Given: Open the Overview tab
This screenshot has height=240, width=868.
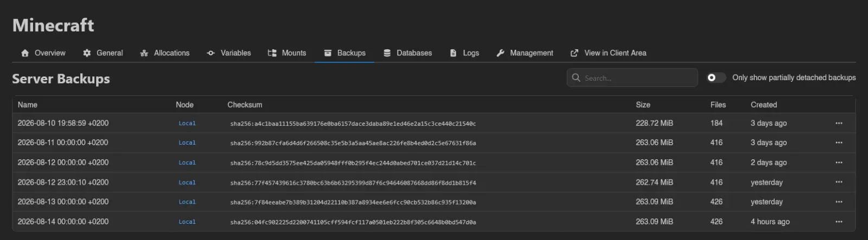Looking at the screenshot, I should tap(43, 53).
